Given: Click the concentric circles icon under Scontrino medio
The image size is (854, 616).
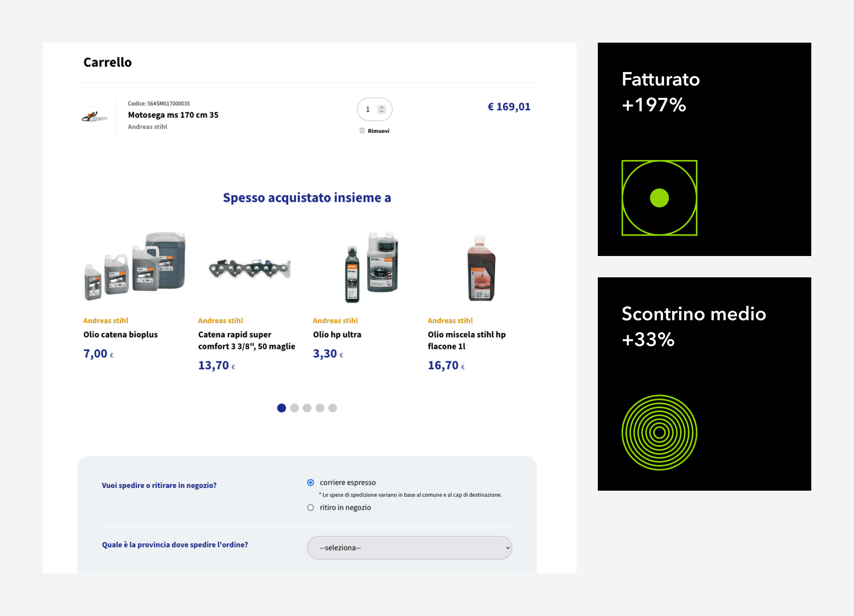Looking at the screenshot, I should point(659,432).
